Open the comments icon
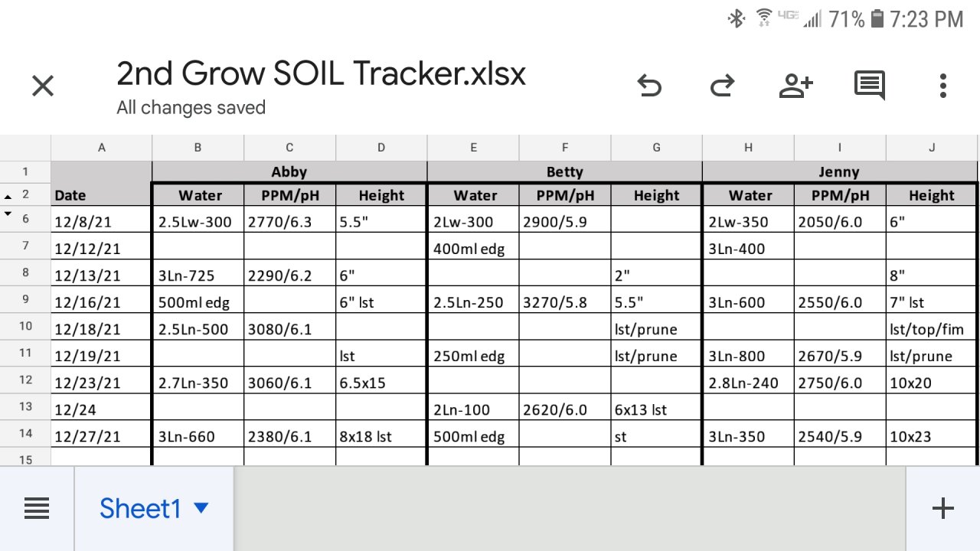Screen dimensions: 980x551 click(870, 86)
